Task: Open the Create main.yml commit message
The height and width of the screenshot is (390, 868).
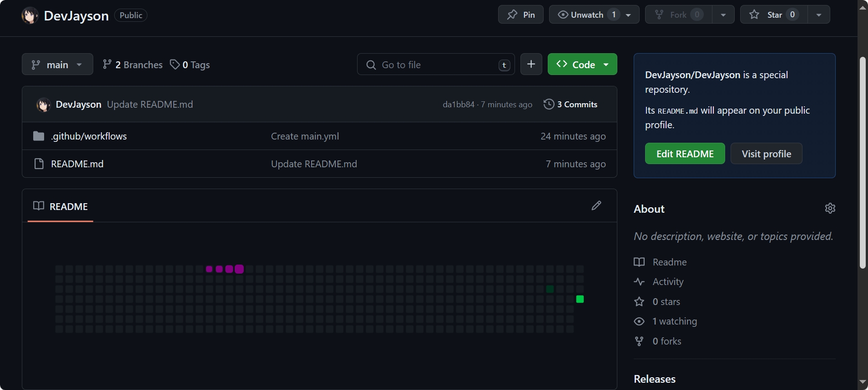Action: click(305, 136)
